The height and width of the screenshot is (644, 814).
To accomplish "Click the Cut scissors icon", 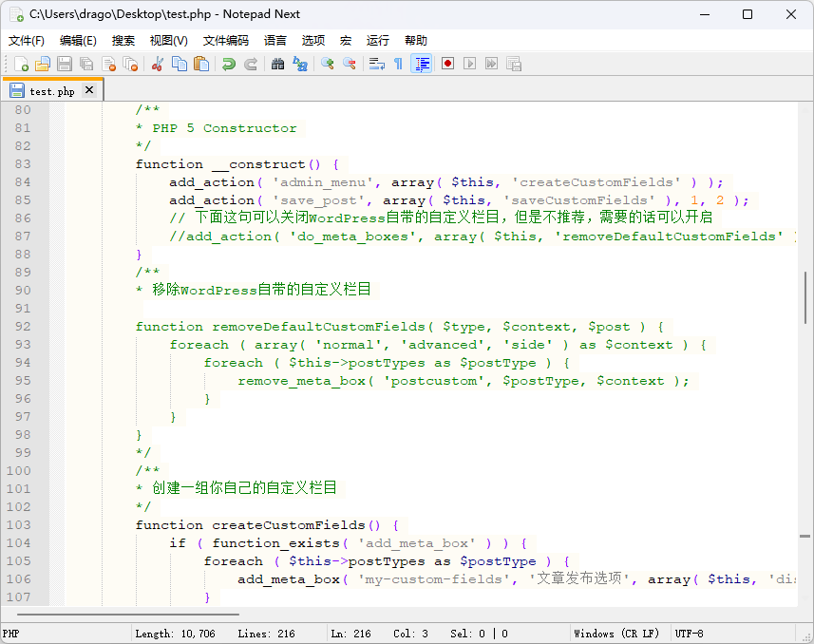I will pyautogui.click(x=158, y=64).
